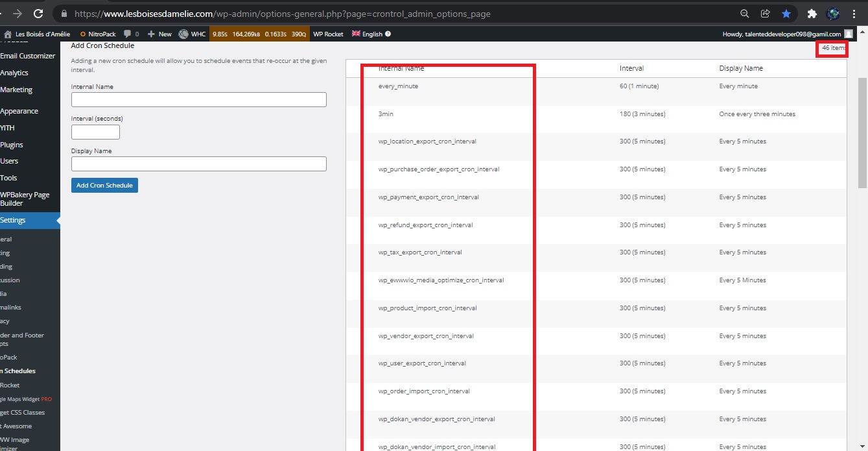Select wp_product_import_cron_interval text

428,308
